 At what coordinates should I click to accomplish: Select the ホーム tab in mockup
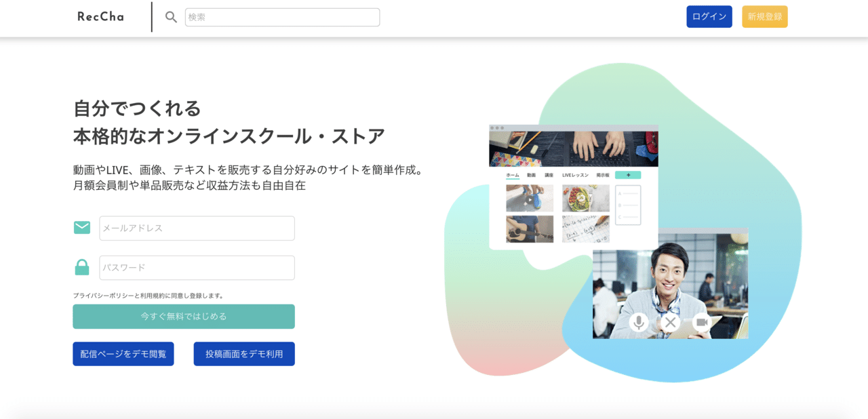[x=513, y=175]
